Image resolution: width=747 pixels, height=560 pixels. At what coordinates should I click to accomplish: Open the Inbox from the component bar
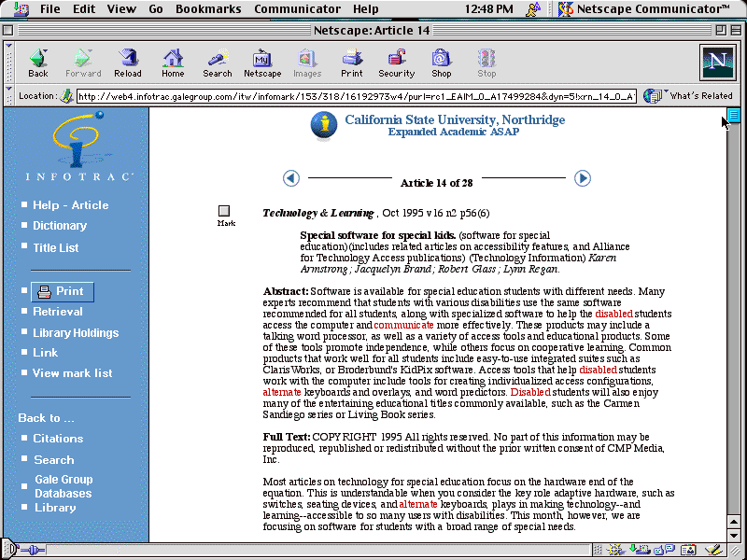coord(640,551)
